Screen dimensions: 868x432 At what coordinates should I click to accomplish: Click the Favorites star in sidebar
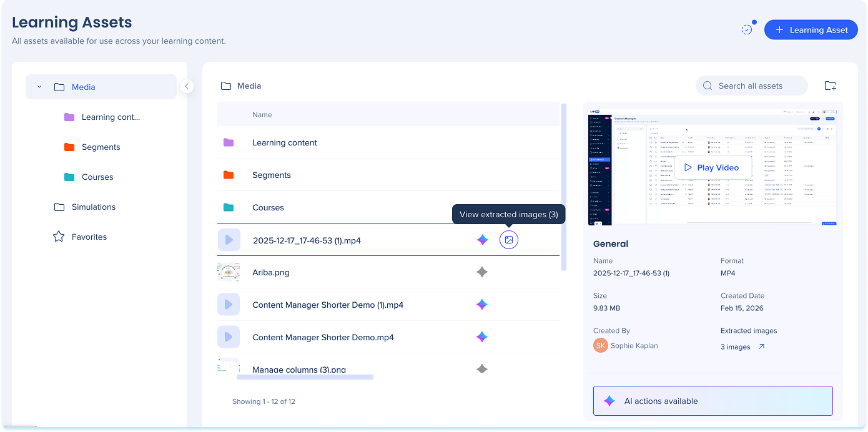59,237
